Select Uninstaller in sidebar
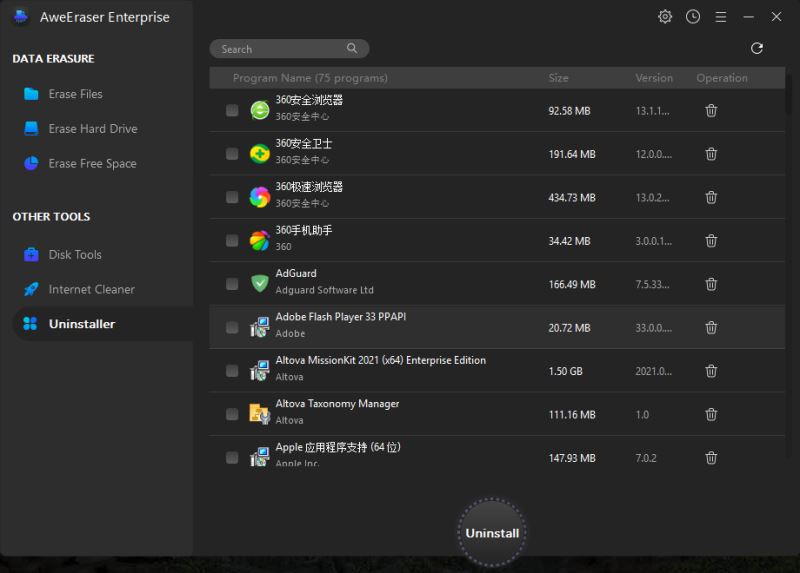This screenshot has height=573, width=800. point(102,323)
